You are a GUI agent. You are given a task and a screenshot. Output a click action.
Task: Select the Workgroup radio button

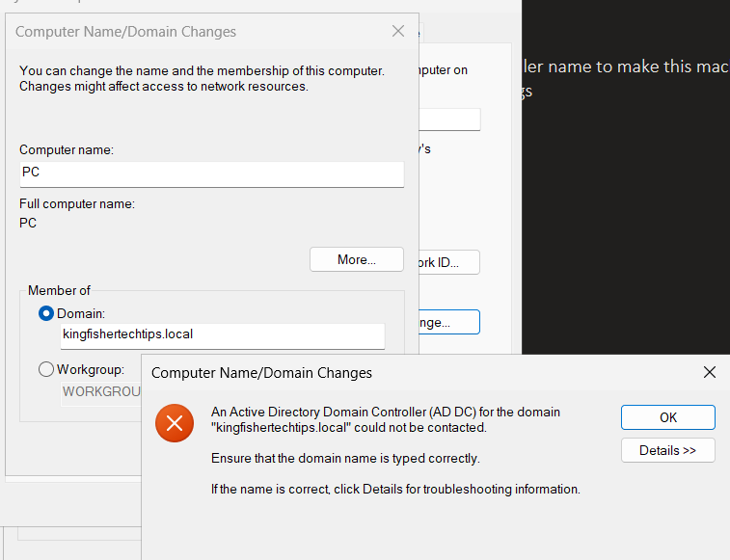pos(46,369)
